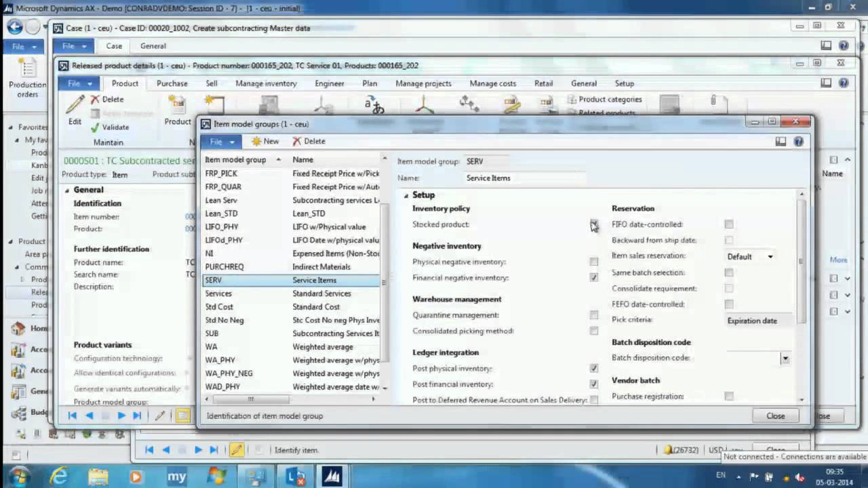This screenshot has height=488, width=868.
Task: Enable Physical negative inventory checkbox
Action: pos(594,262)
